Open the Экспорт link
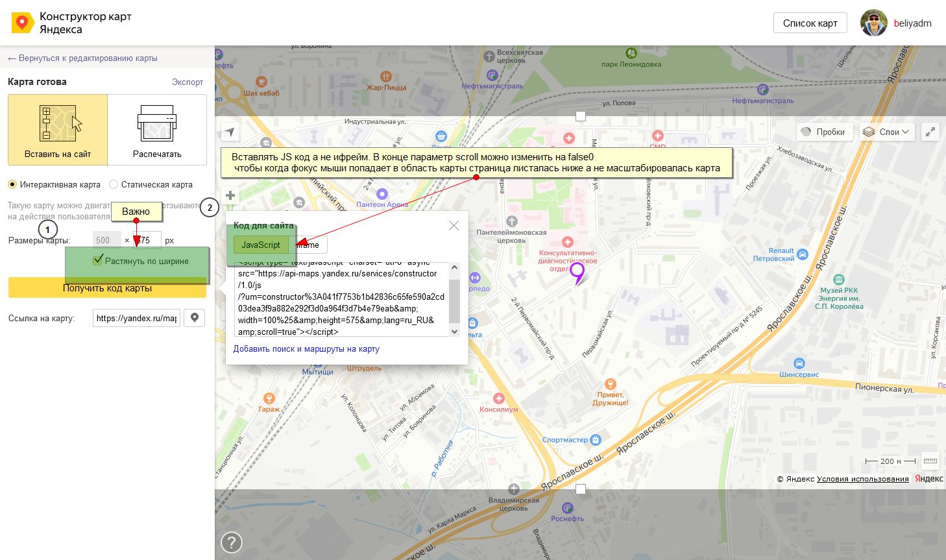 (x=188, y=82)
